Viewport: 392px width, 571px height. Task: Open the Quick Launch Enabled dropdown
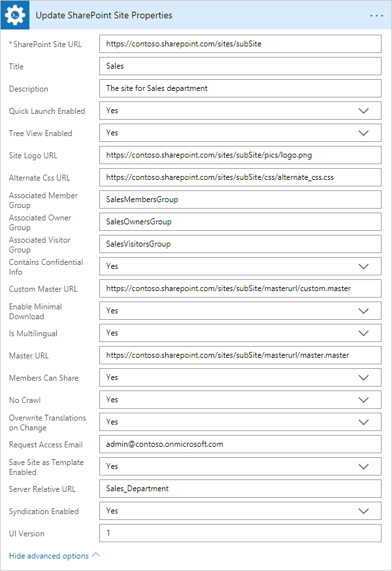pyautogui.click(x=240, y=111)
